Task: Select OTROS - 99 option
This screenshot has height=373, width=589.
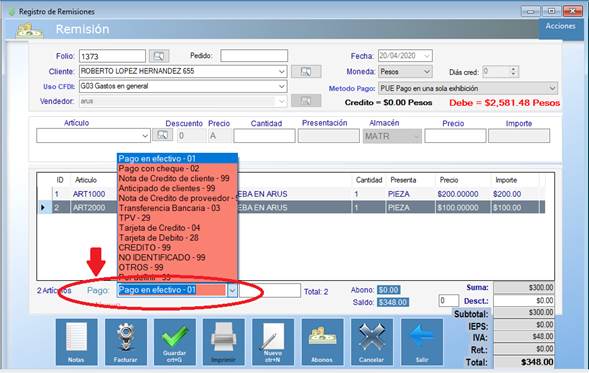Action: (177, 267)
